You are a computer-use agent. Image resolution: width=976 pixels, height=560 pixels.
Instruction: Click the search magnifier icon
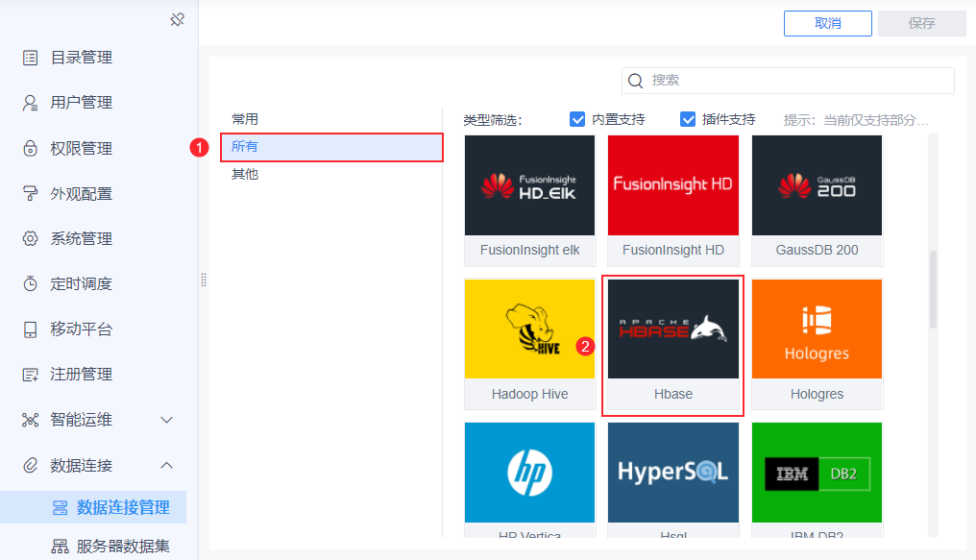[636, 81]
